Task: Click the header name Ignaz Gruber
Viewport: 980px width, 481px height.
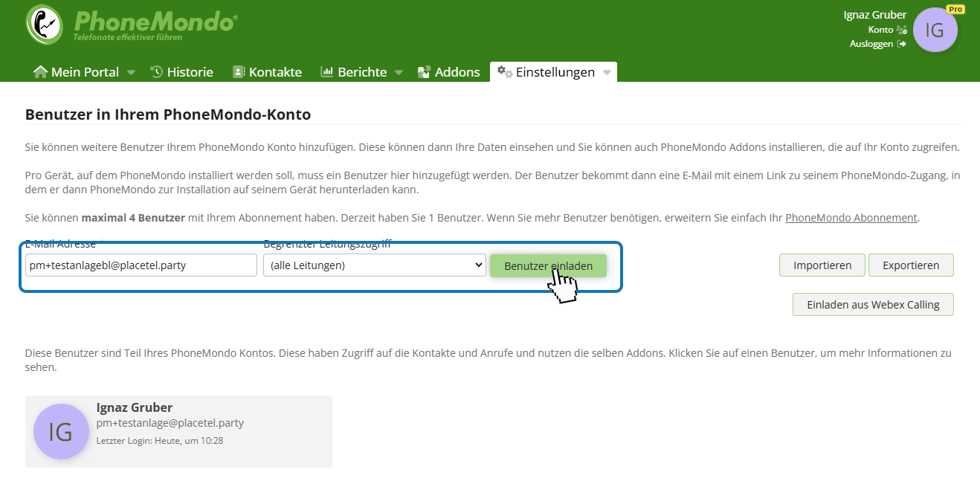Action: 875,15
